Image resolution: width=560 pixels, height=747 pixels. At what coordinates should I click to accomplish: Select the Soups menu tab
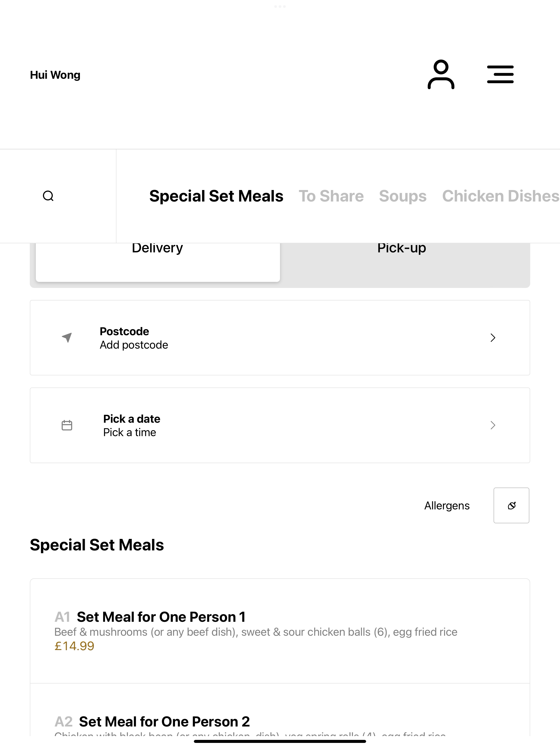(402, 196)
